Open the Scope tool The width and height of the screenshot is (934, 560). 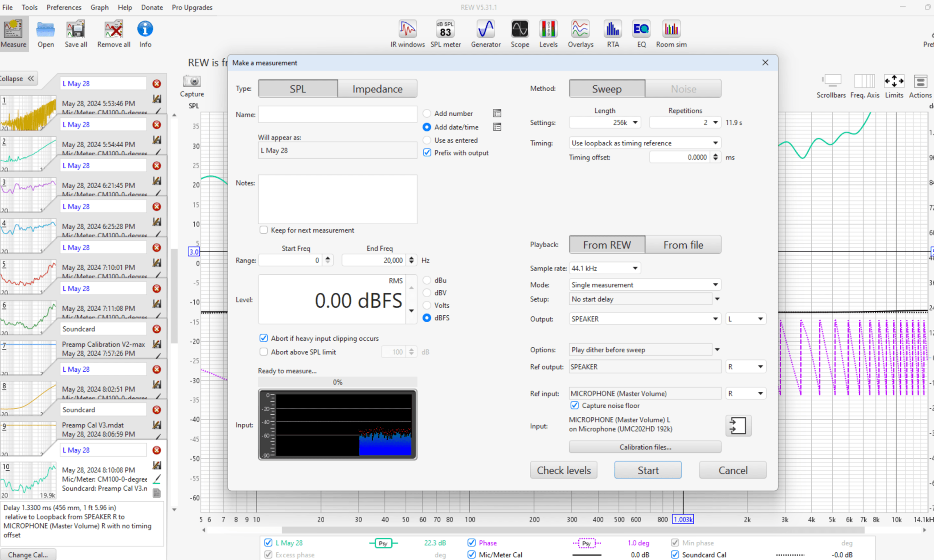[520, 34]
